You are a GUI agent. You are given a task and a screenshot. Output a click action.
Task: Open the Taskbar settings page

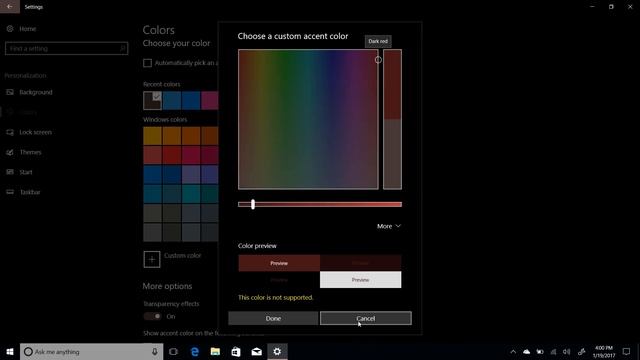coord(30,192)
